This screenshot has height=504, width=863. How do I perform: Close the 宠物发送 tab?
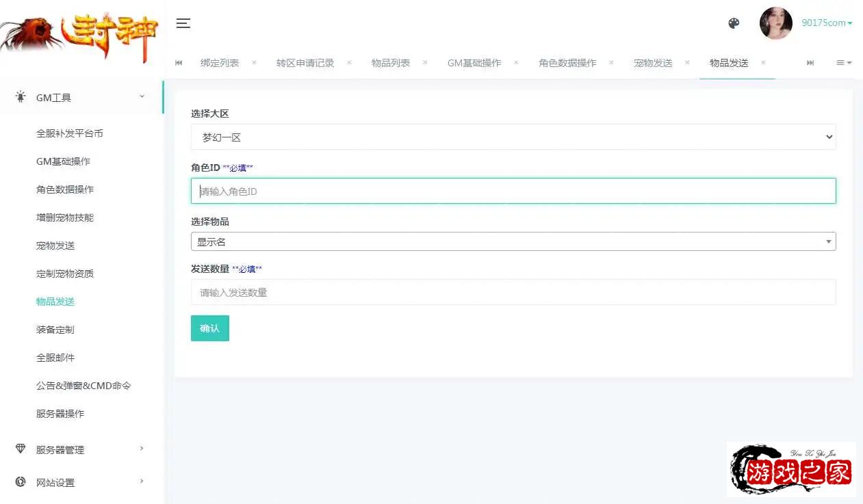(687, 63)
